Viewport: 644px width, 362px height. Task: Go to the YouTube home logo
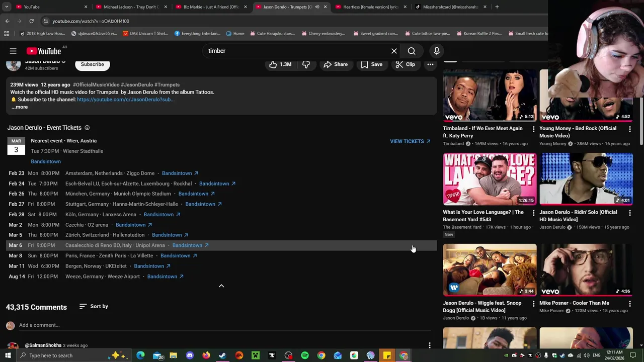44,51
